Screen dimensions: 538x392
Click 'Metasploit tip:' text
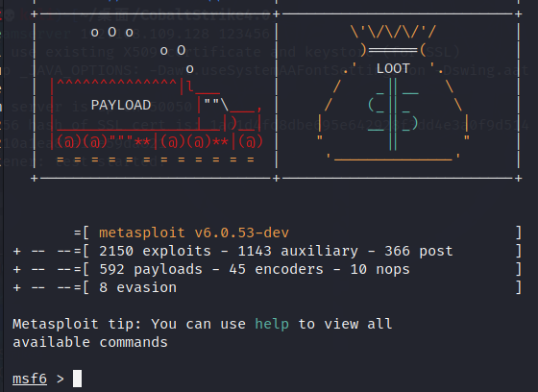pos(77,324)
